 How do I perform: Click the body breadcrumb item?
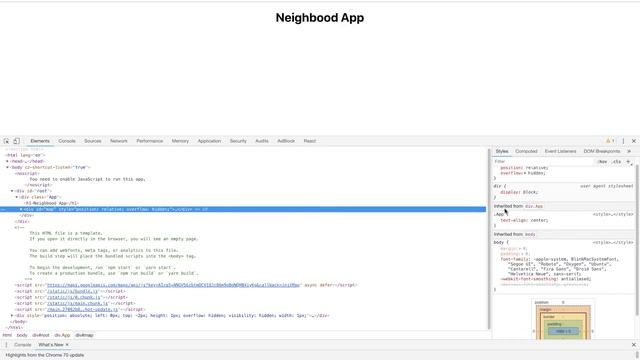coord(22,335)
